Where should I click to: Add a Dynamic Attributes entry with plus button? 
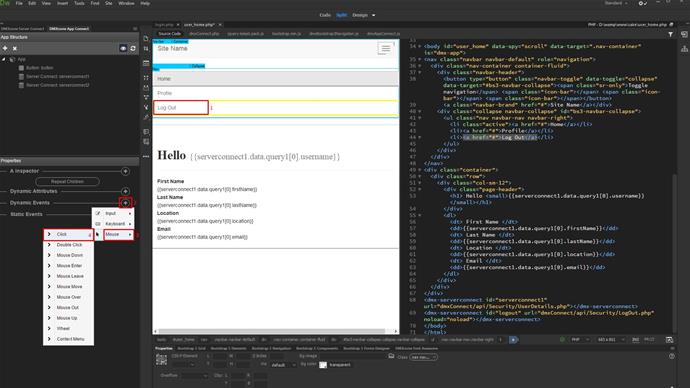click(x=125, y=191)
